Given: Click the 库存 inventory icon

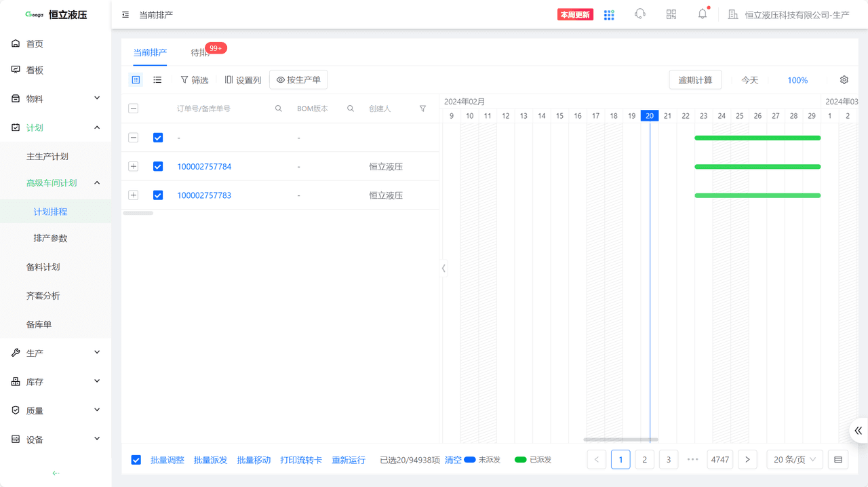Looking at the screenshot, I should [x=16, y=382].
